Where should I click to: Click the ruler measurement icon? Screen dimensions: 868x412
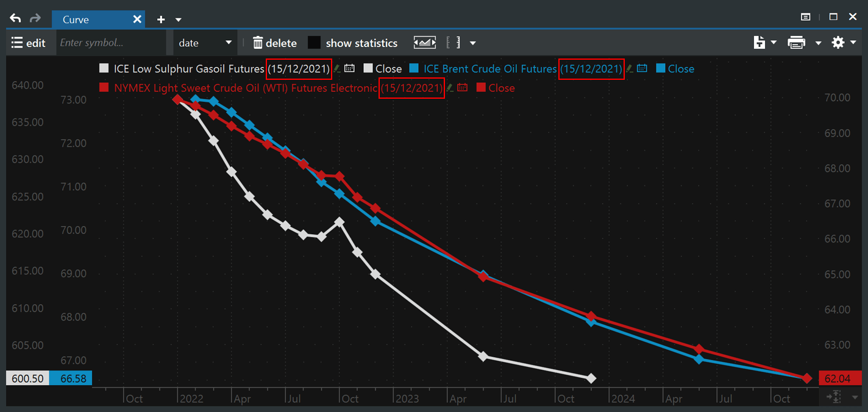click(453, 43)
